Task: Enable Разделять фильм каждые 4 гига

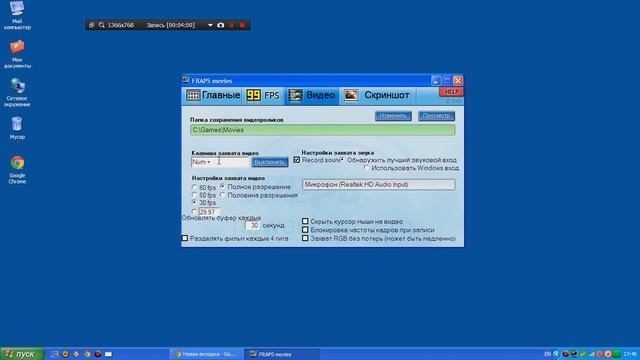Action: pyautogui.click(x=185, y=238)
